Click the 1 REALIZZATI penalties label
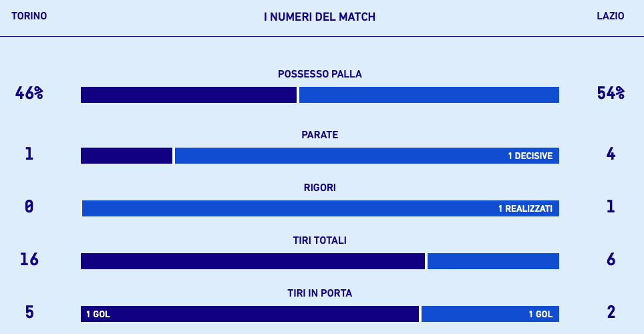This screenshot has width=644, height=334. (x=525, y=209)
